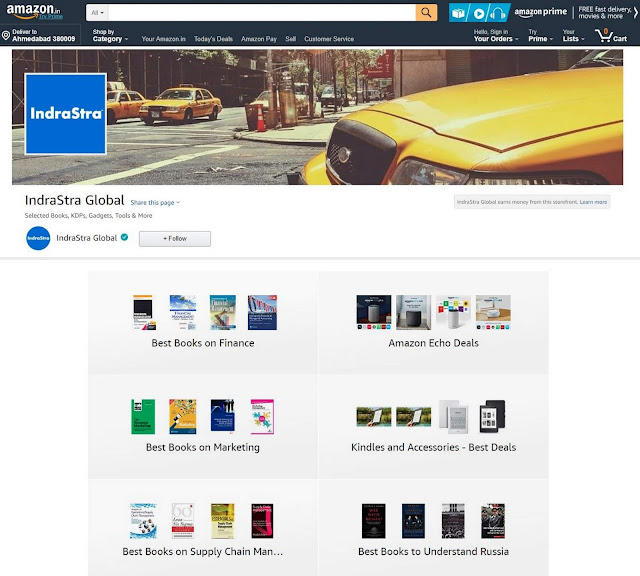Click first Echo speaker thumbnail
Screen dimensions: 640x576
[373, 312]
